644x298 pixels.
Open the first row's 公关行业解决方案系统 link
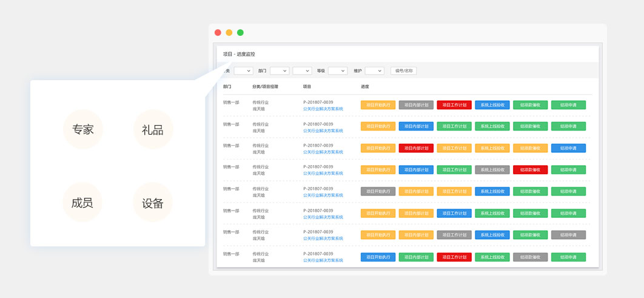click(323, 109)
